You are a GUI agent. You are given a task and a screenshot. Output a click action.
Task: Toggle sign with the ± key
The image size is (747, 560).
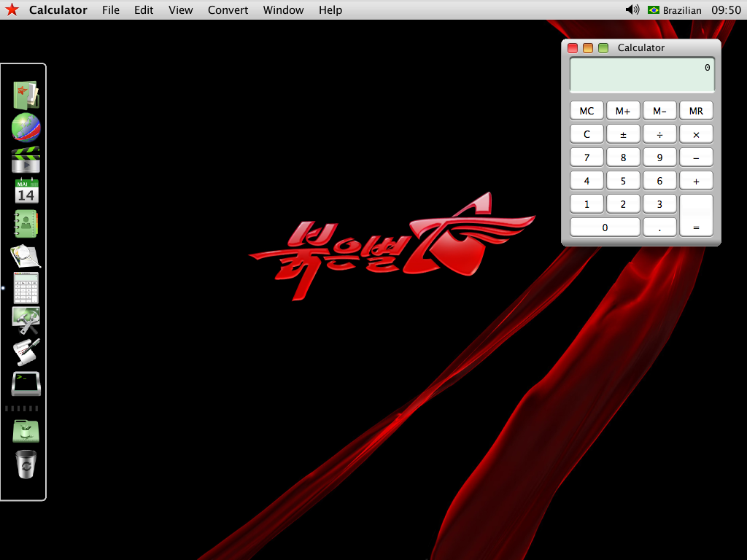[623, 134]
